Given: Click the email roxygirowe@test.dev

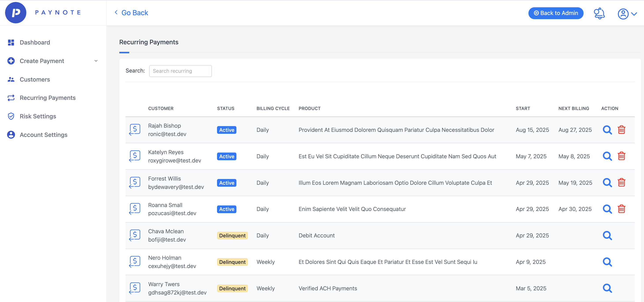Looking at the screenshot, I should click(x=174, y=161).
